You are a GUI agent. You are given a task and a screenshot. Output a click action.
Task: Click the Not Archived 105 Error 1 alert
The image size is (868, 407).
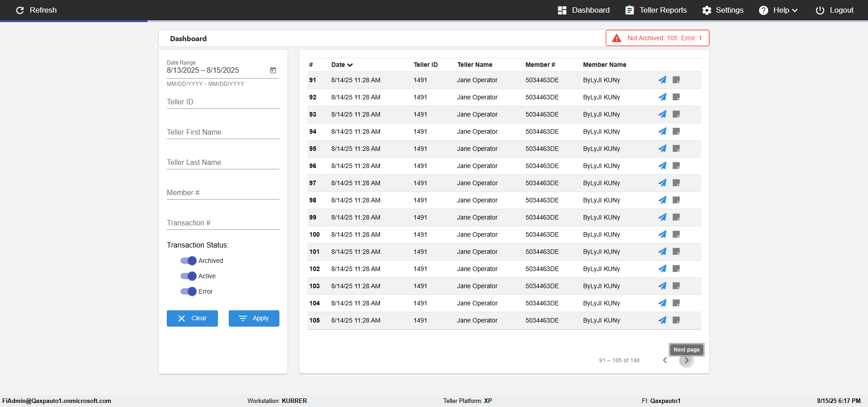tap(657, 38)
